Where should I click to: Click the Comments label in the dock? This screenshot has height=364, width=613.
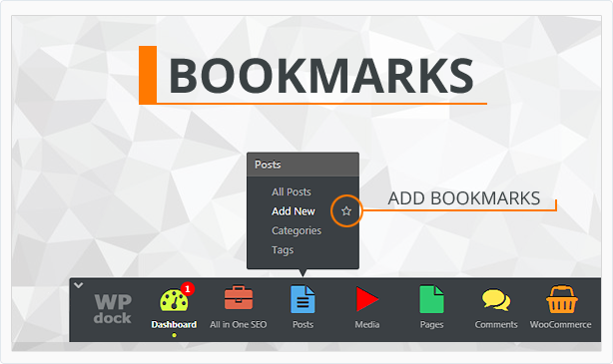[496, 324]
